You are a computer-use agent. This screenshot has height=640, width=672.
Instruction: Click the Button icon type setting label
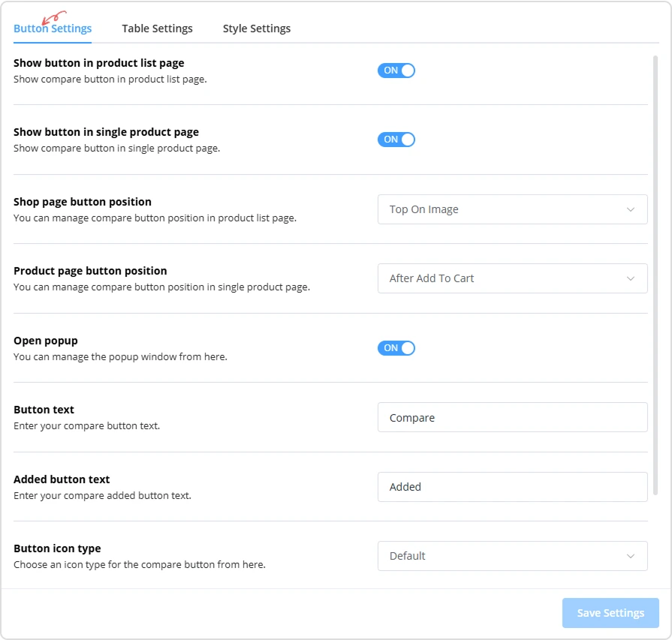(x=58, y=548)
